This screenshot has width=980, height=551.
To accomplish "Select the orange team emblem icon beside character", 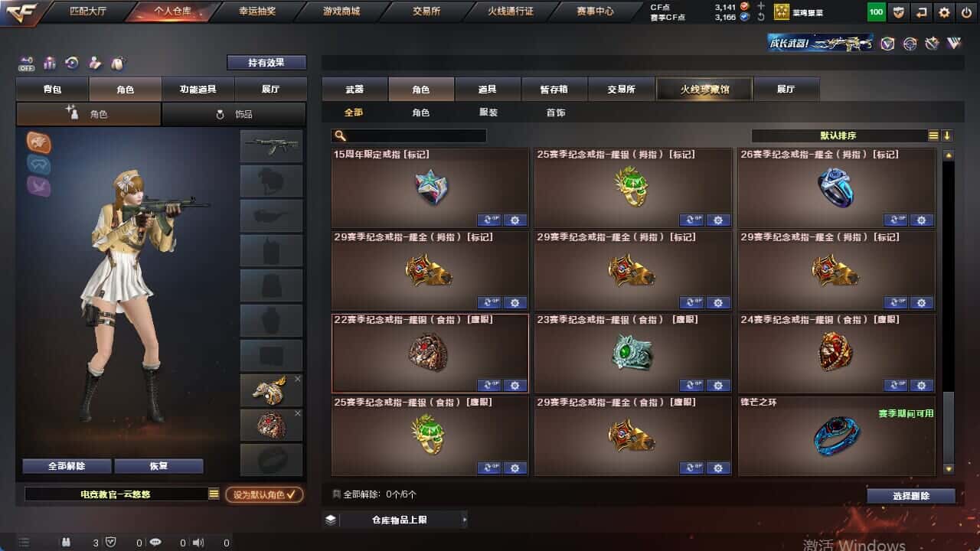I will [38, 142].
